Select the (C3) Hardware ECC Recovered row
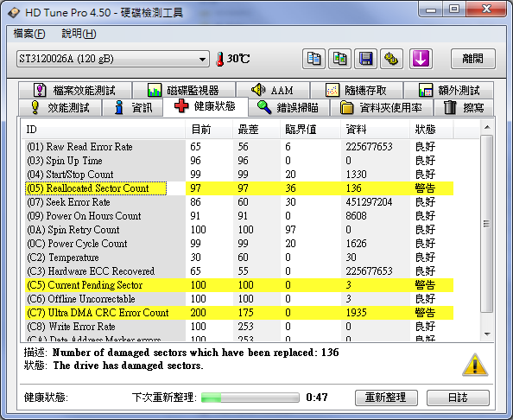The width and height of the screenshot is (513, 420). [239, 271]
